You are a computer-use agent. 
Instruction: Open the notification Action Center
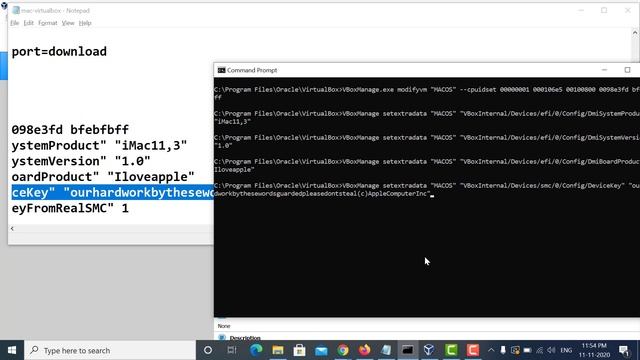coord(624,350)
